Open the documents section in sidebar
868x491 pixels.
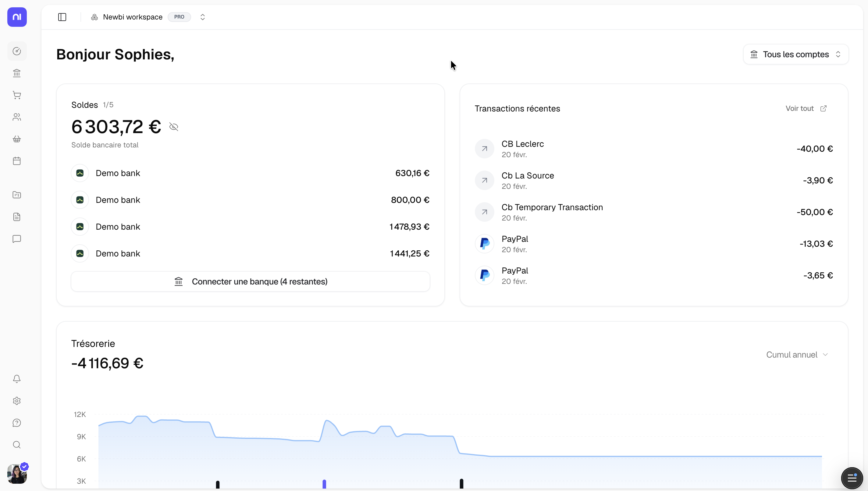point(17,217)
